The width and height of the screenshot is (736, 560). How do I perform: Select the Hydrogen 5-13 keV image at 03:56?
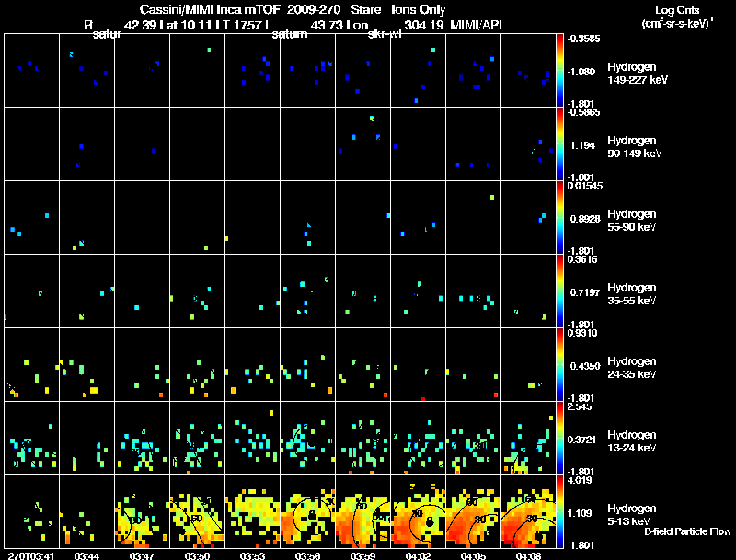click(308, 512)
